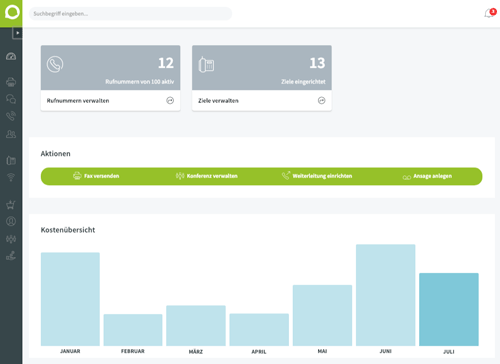Select the JUNI bar in cost chart
500x364 pixels.
point(386,295)
